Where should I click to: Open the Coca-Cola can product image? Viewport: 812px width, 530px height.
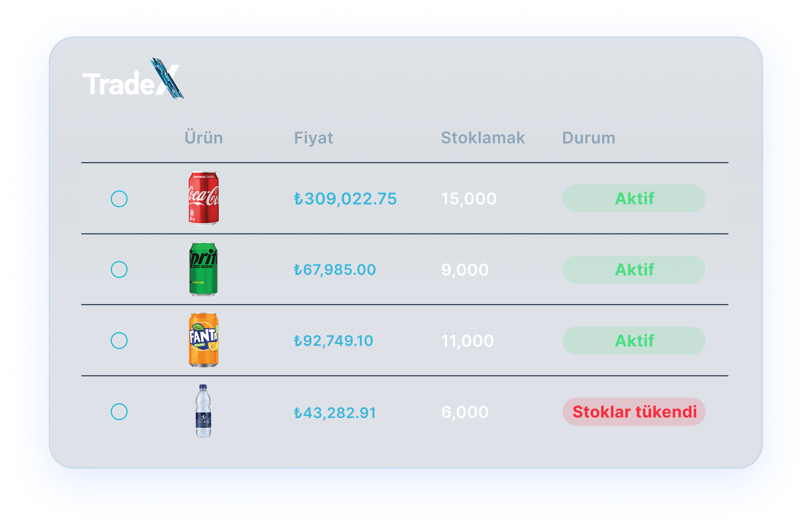[203, 199]
